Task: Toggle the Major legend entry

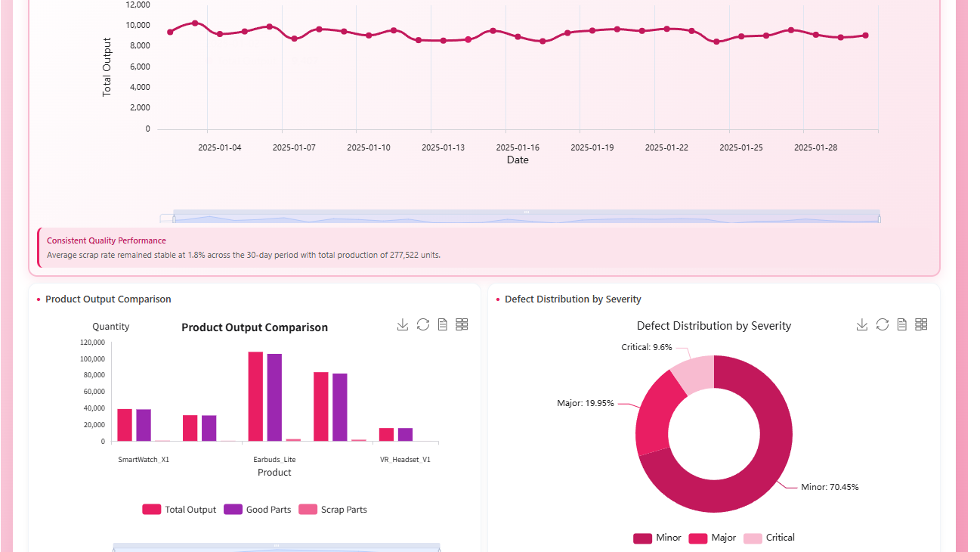Action: tap(713, 538)
